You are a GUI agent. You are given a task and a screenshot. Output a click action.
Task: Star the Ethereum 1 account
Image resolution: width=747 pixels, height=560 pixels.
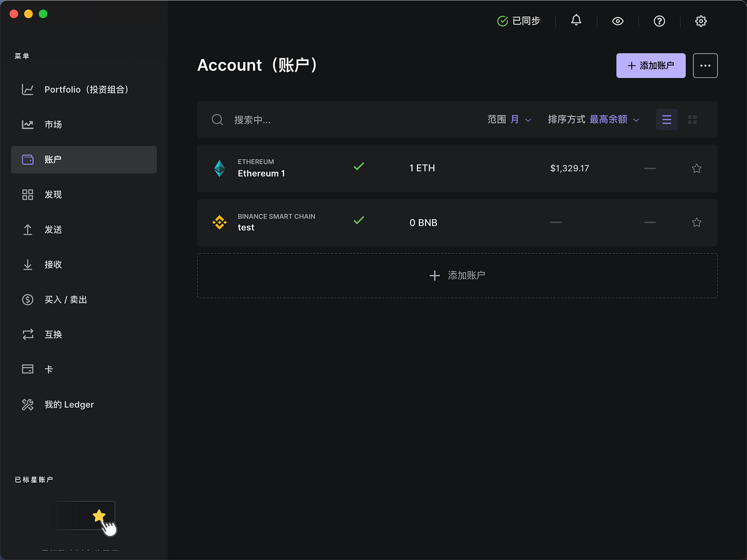tap(697, 168)
